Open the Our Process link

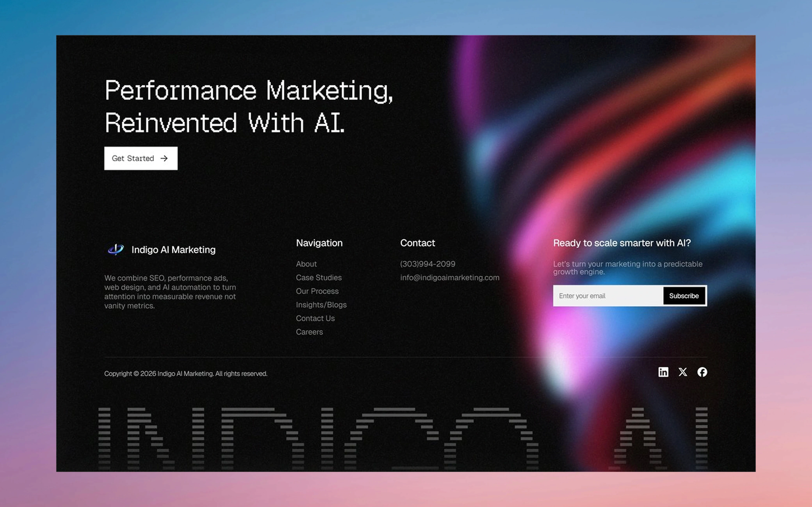point(317,291)
